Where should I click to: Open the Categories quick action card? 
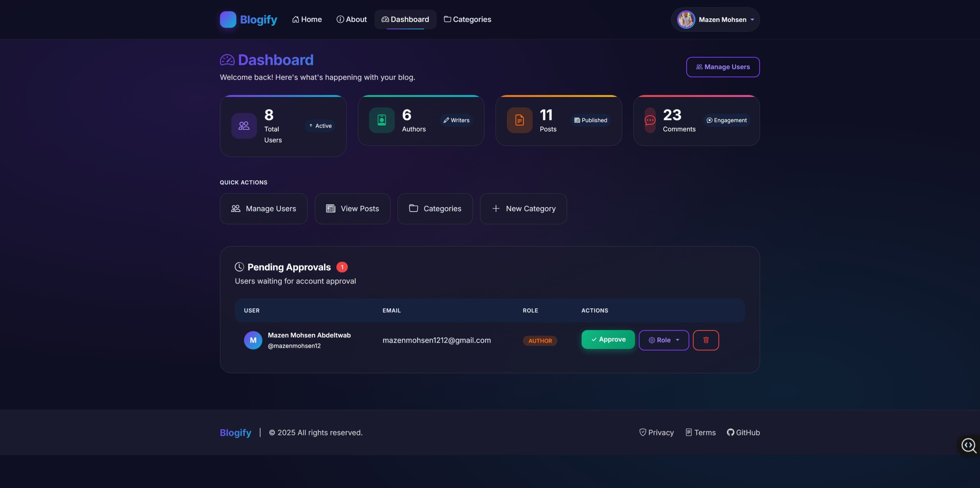coord(435,209)
